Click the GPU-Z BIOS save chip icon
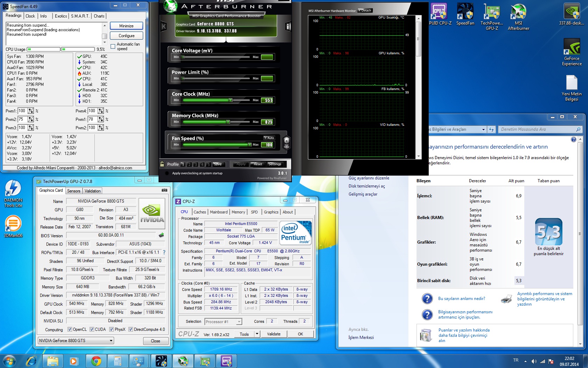This screenshot has width=588, height=368. click(161, 235)
